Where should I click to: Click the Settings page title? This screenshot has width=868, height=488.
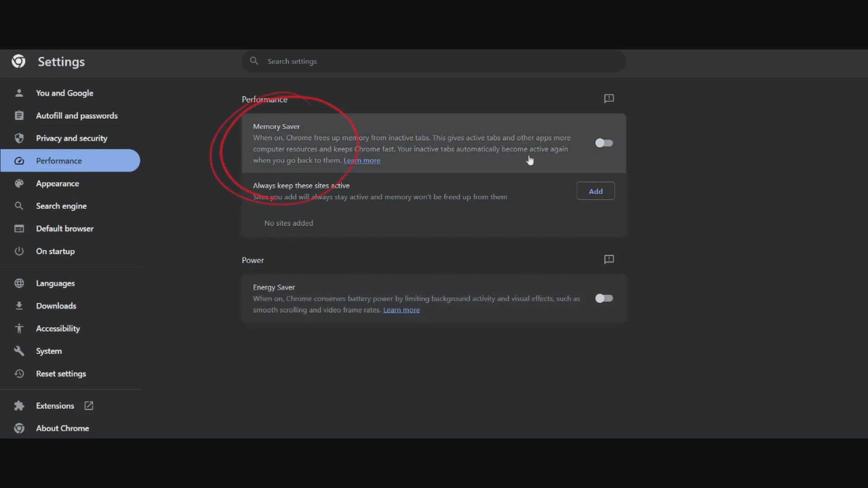point(61,62)
